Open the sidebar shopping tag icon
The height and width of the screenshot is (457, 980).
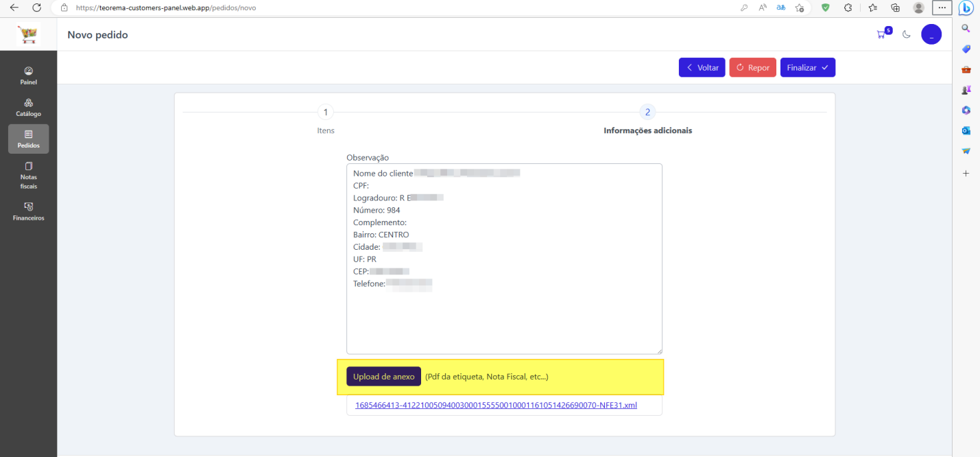[x=966, y=49]
